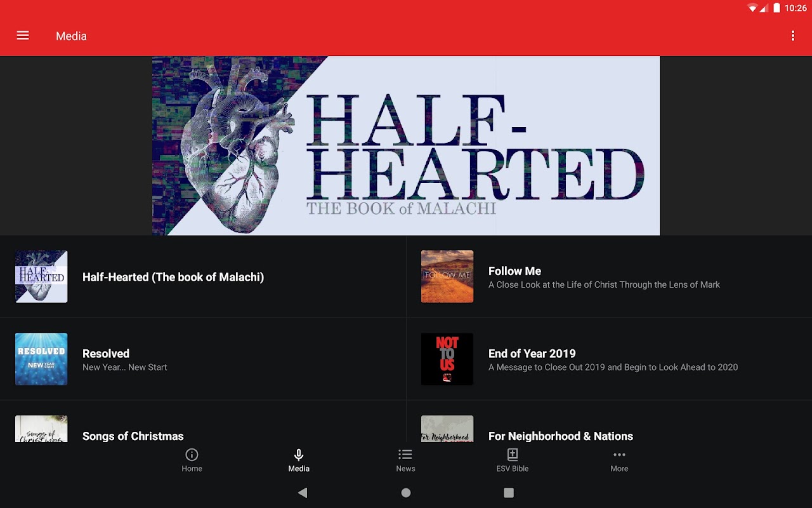Open the three-dot overflow menu

(x=792, y=36)
